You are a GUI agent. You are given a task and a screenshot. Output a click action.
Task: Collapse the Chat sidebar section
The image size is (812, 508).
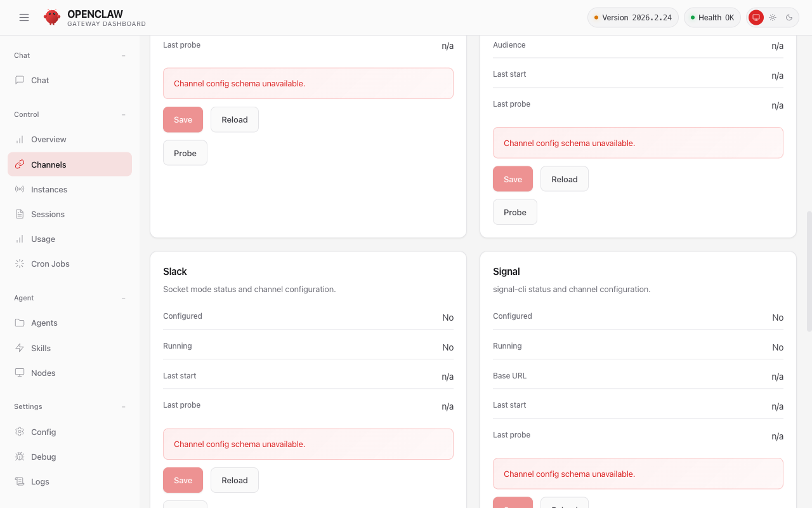pyautogui.click(x=123, y=55)
